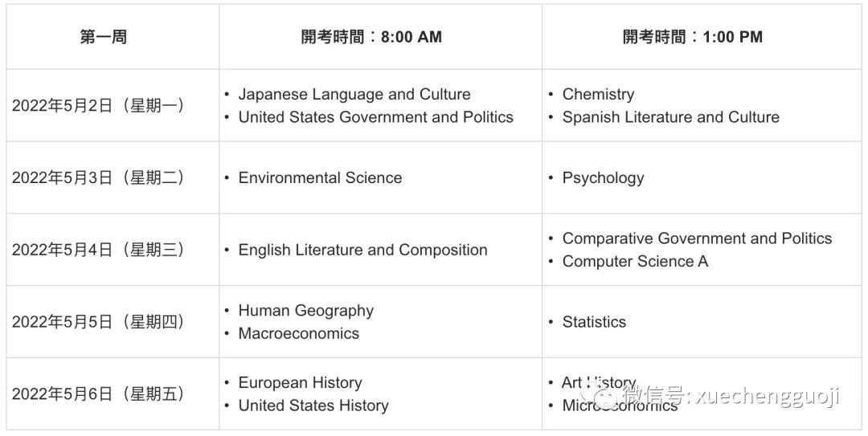The image size is (868, 436).
Task: Select Spanish Literature and Culture
Action: pyautogui.click(x=671, y=117)
